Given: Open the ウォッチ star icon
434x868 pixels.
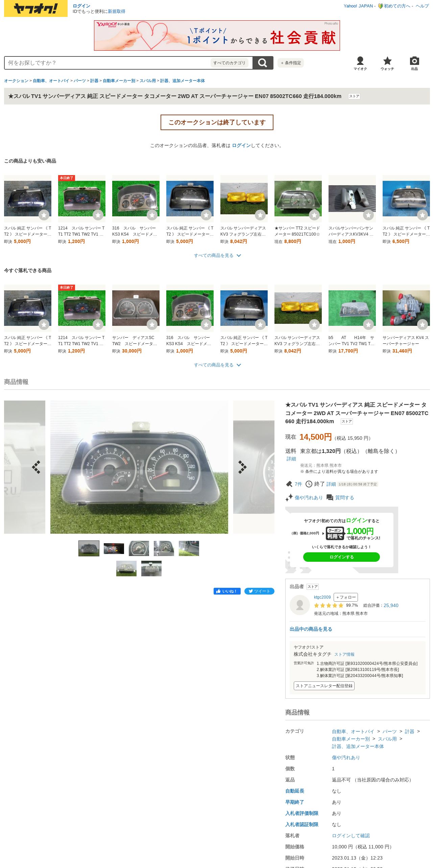Looking at the screenshot, I should [387, 63].
